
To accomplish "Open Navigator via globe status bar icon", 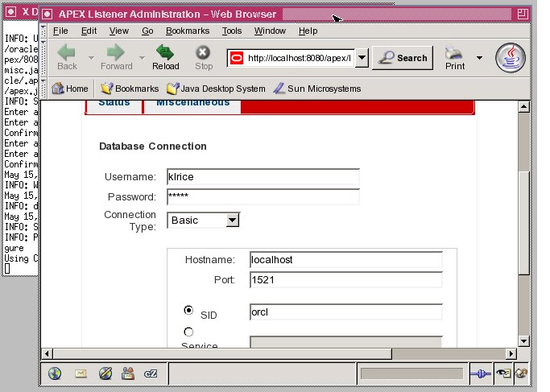I will (55, 373).
